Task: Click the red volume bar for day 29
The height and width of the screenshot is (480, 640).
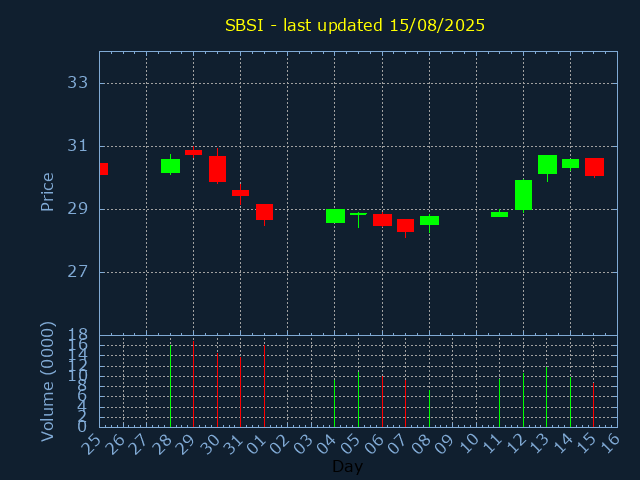Action: (193, 384)
